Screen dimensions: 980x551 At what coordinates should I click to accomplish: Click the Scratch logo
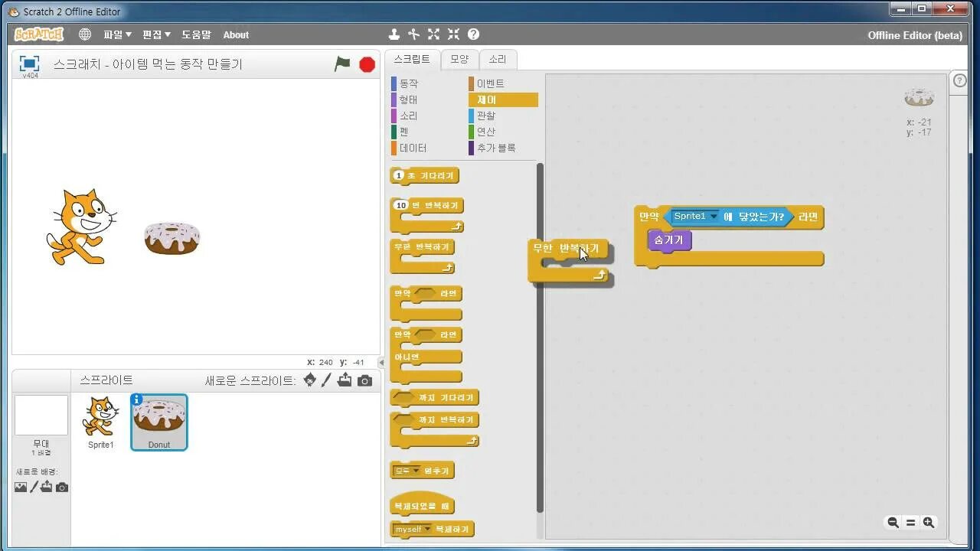[x=39, y=34]
